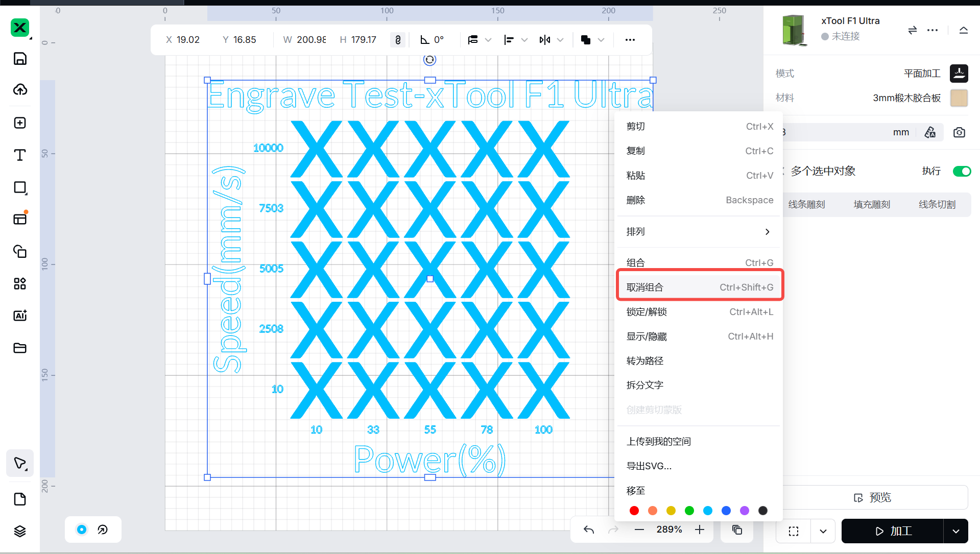Open the layers panel icon
Viewport: 980px width, 554px height.
click(x=20, y=531)
